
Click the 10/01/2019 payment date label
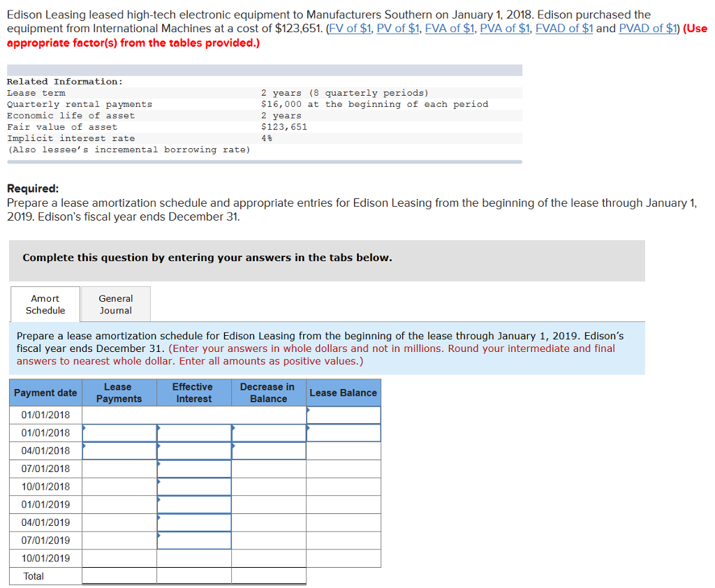(x=45, y=559)
